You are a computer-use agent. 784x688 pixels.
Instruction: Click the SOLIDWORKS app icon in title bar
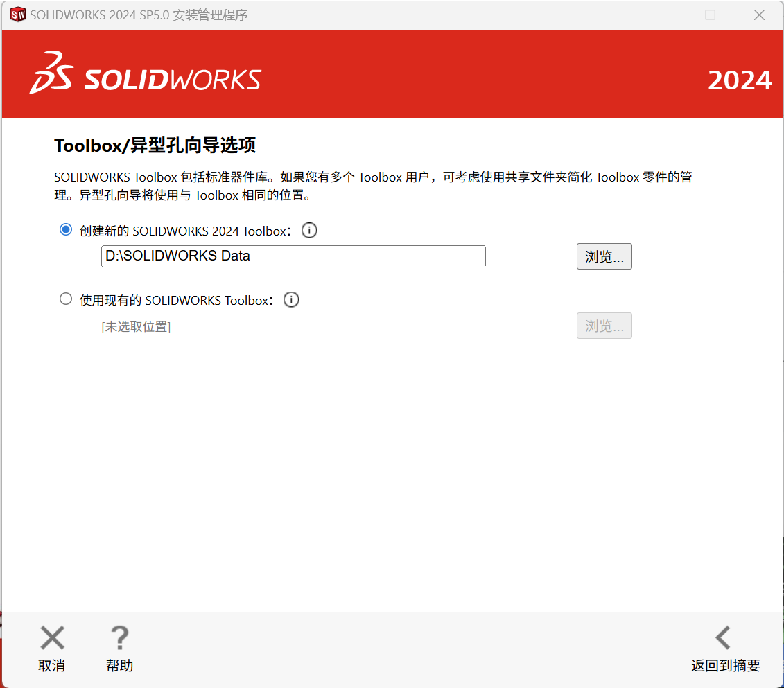point(17,15)
